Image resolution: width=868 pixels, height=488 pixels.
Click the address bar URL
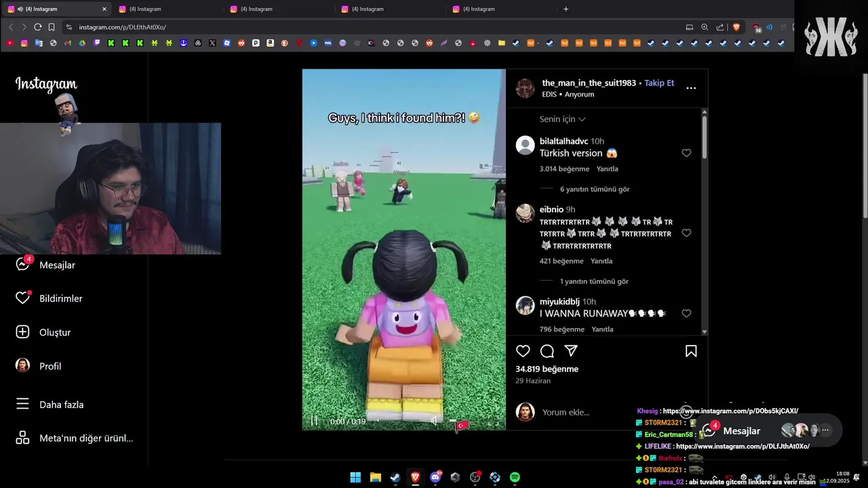coord(122,27)
